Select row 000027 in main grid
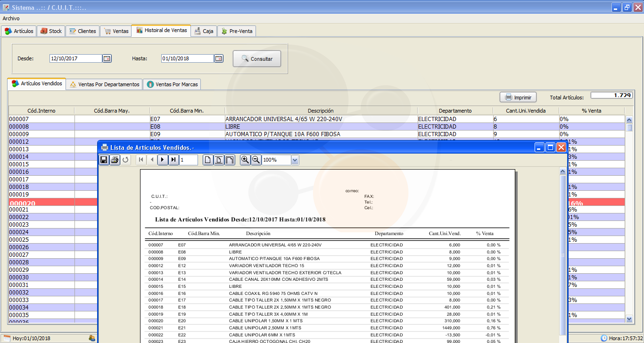 click(x=53, y=255)
